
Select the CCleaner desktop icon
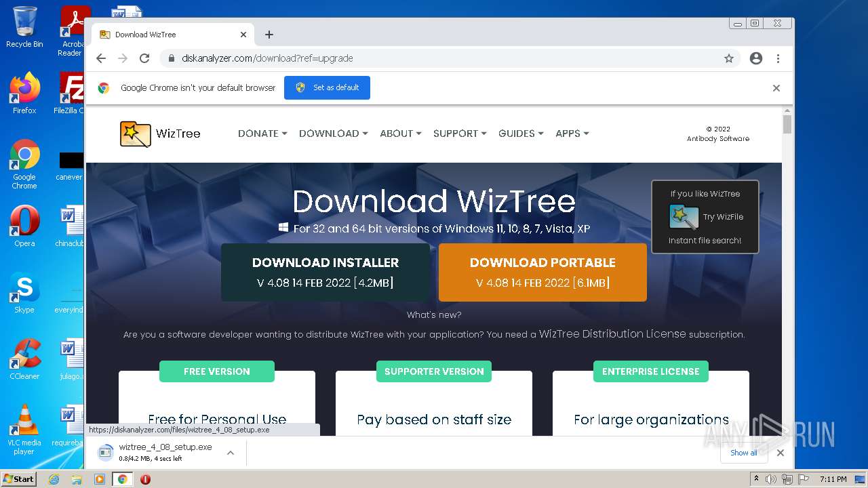point(24,359)
